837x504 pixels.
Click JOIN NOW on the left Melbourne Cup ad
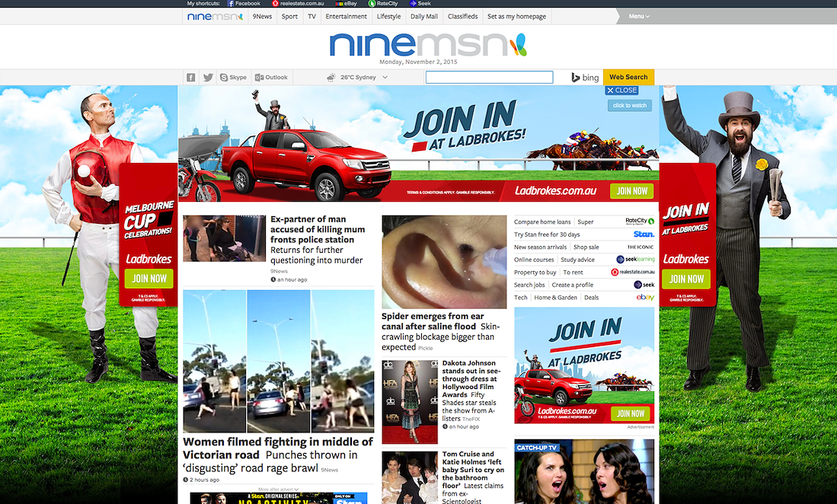pyautogui.click(x=149, y=279)
